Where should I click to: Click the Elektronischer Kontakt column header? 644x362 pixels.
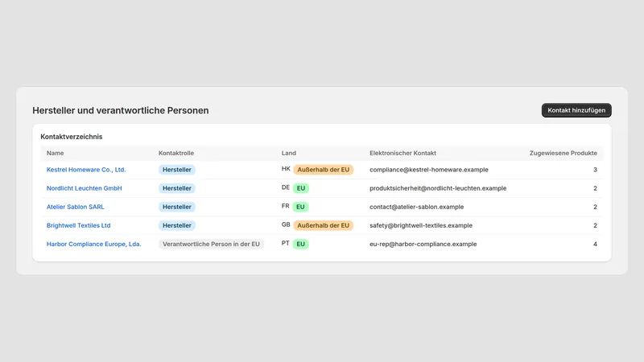pos(403,153)
